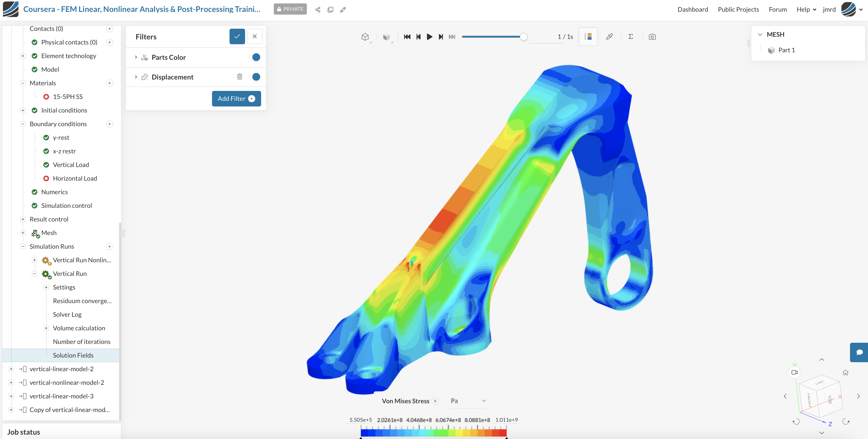Reset view with the home icon
Viewport: 868px width, 439px height.
[x=845, y=372]
